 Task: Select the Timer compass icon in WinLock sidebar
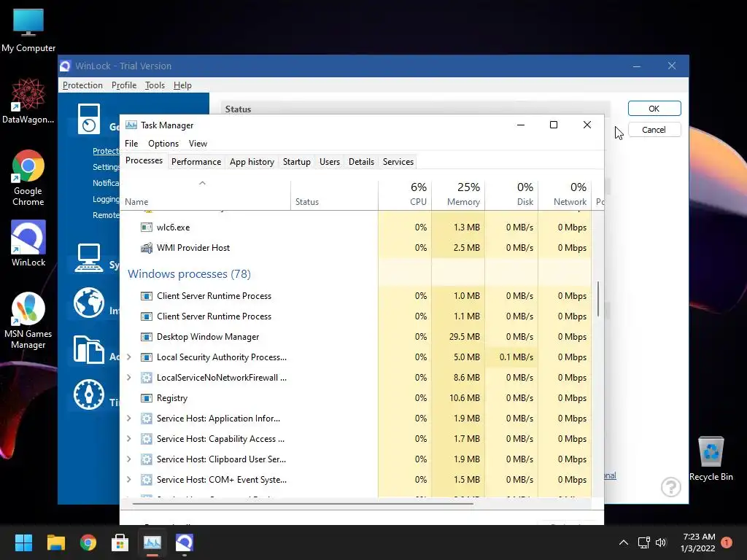[89, 394]
